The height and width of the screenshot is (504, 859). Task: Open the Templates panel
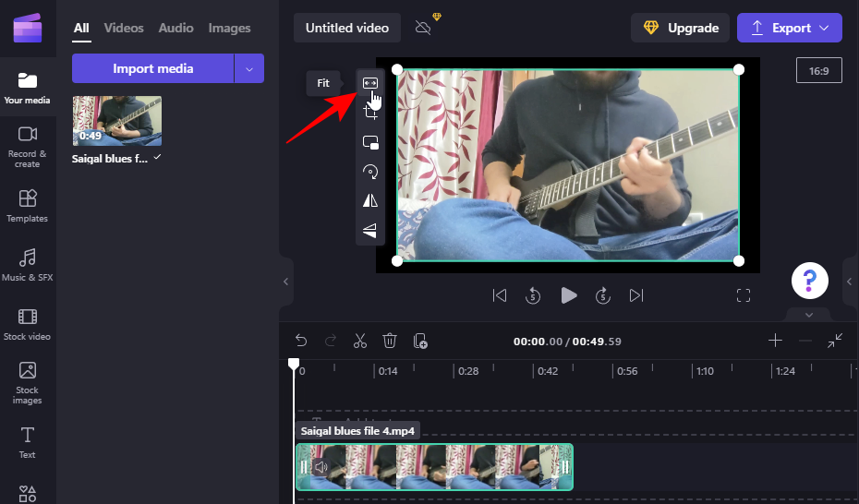28,206
